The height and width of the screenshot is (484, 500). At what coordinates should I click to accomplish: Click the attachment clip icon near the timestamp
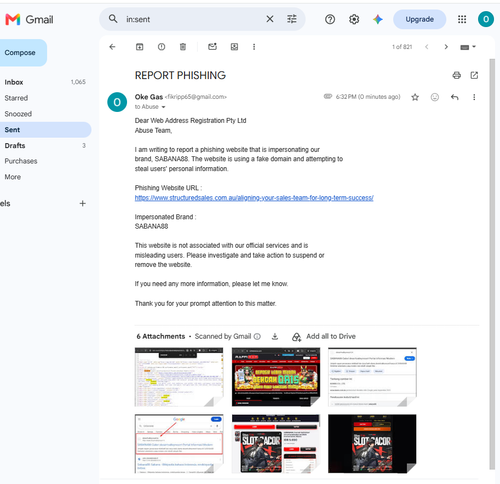click(x=328, y=97)
